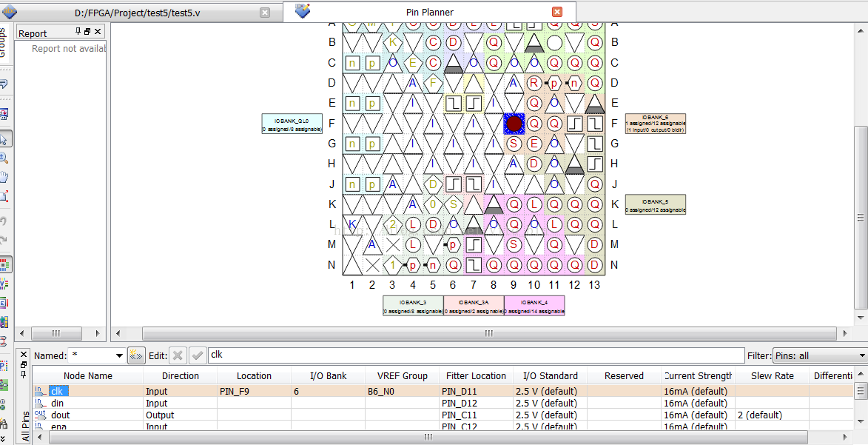This screenshot has height=445, width=868.
Task: Click the '2 (default)' slew rate cell
Action: (773, 415)
